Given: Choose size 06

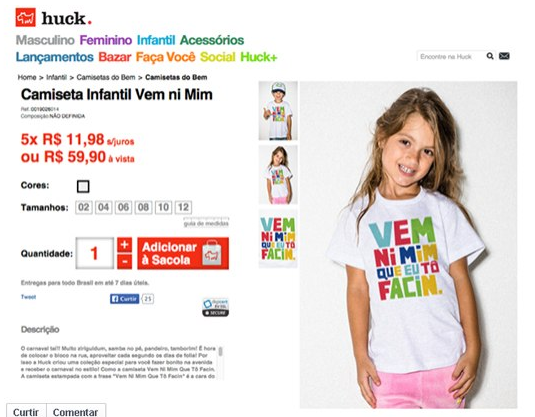Looking at the screenshot, I should click(x=124, y=207).
